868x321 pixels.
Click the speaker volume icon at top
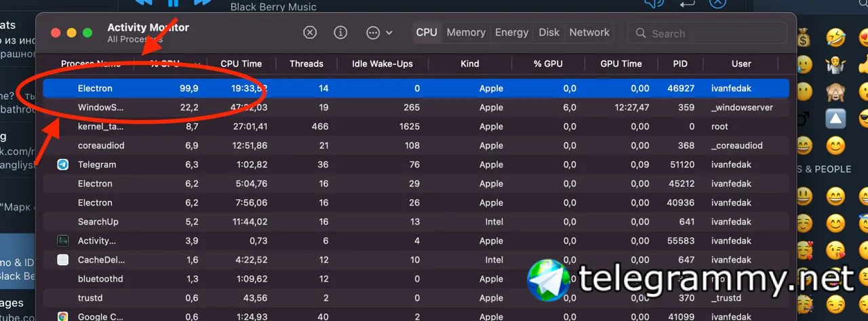(652, 3)
